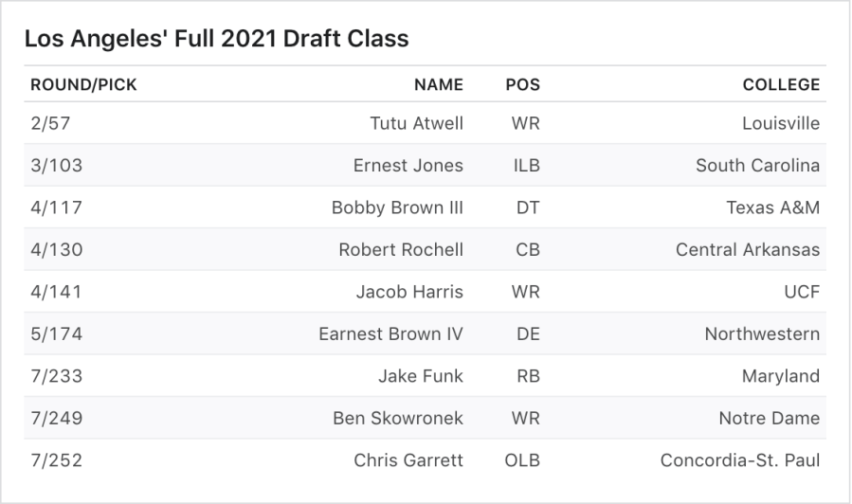852x504 pixels.
Task: Select the POS column header
Action: 522,84
